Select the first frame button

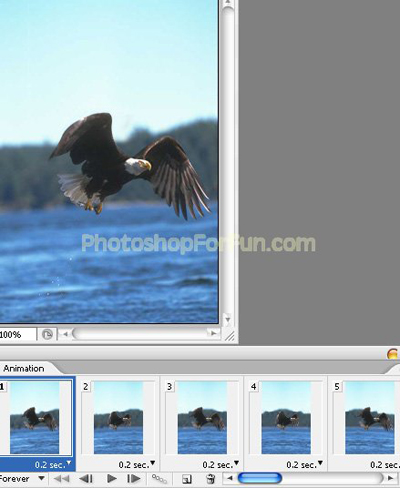tap(62, 479)
